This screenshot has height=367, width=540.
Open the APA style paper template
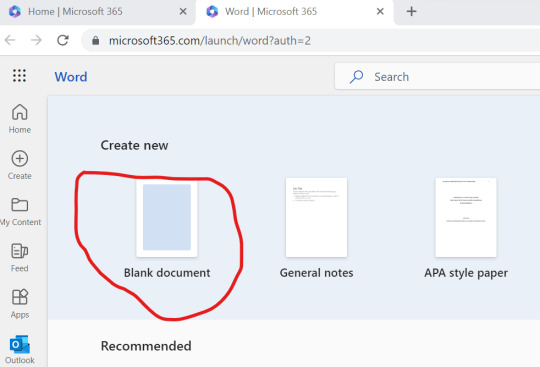pos(466,217)
